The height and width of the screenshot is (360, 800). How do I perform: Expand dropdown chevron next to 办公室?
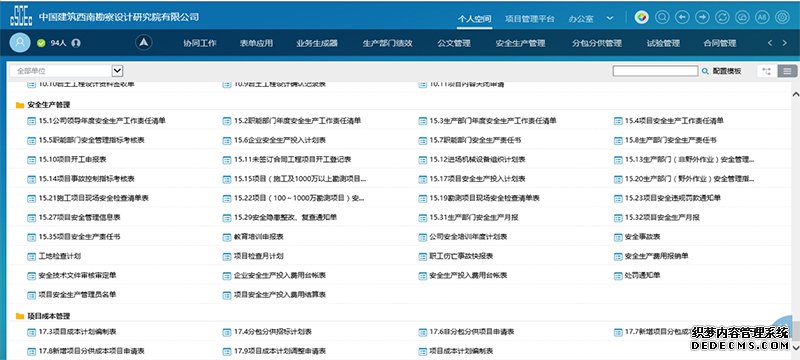point(610,18)
